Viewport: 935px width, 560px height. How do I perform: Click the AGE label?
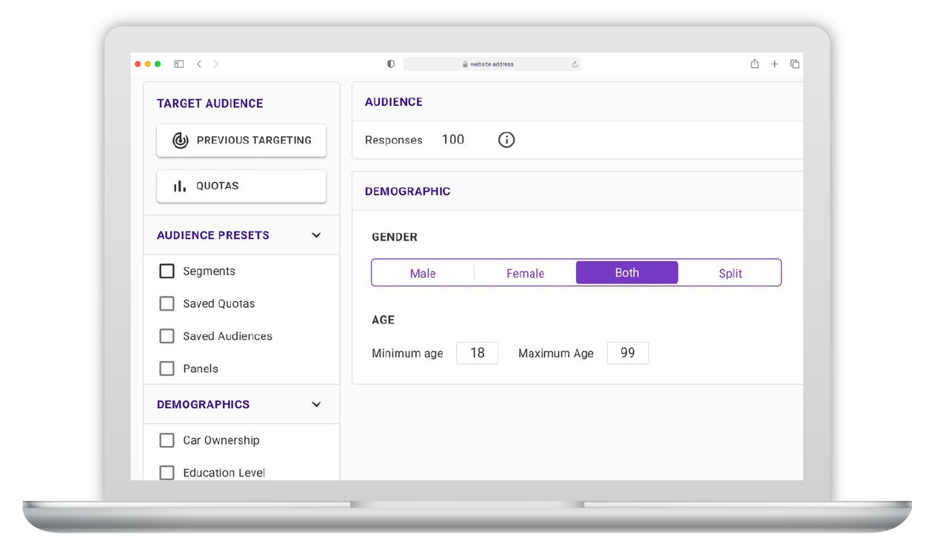(x=383, y=320)
